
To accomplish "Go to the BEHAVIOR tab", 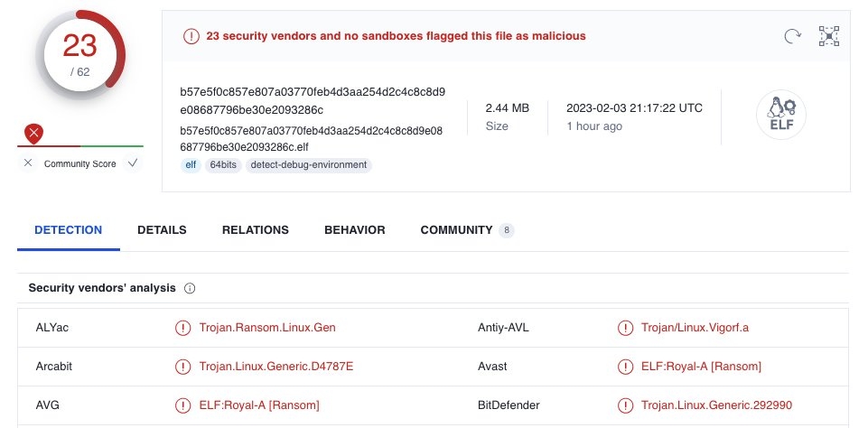I will coord(355,230).
